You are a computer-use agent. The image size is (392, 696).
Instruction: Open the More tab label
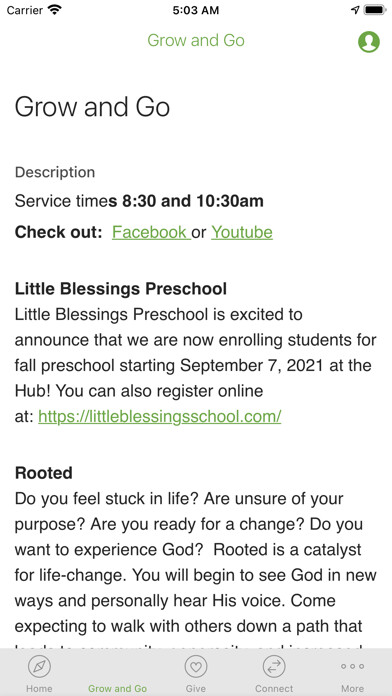(x=352, y=688)
